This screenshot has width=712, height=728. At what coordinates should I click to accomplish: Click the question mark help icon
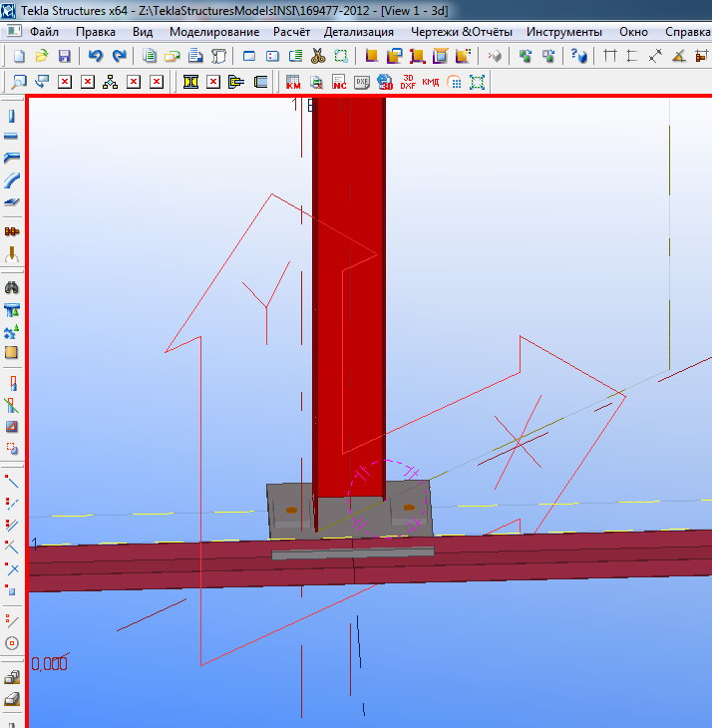(x=578, y=56)
